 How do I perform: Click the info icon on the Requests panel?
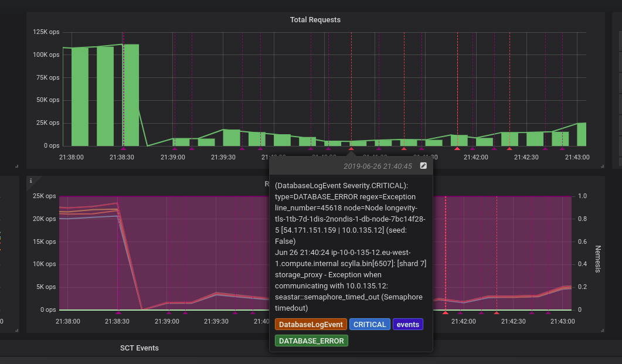tap(30, 182)
